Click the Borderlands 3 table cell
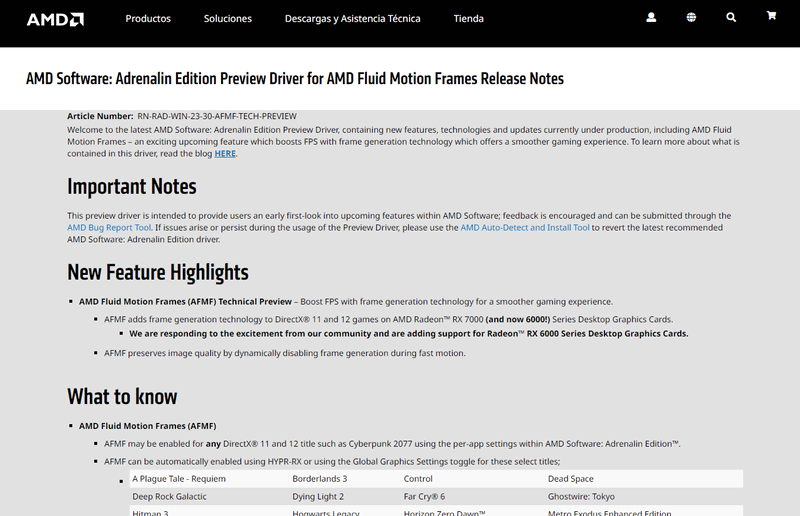This screenshot has width=800, height=516. 320,479
